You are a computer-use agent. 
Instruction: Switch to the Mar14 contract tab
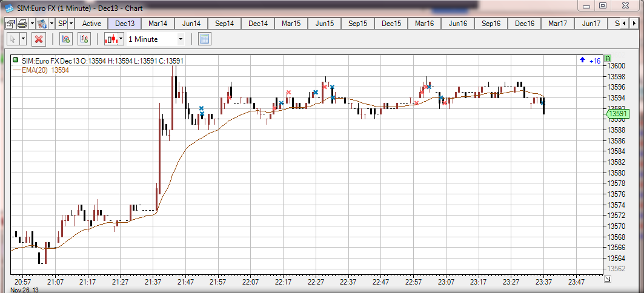pyautogui.click(x=158, y=24)
